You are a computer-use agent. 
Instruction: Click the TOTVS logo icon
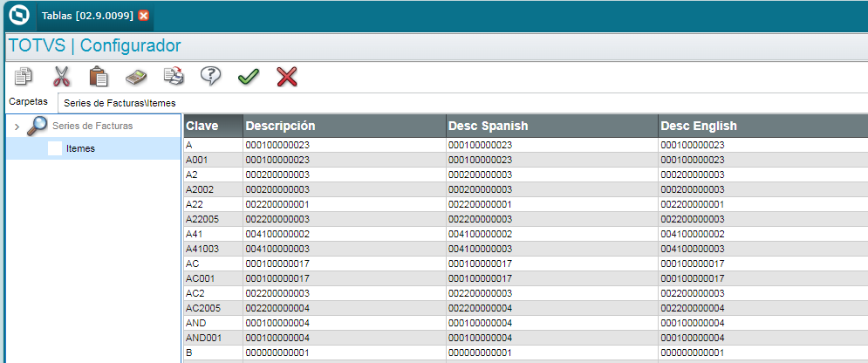pyautogui.click(x=19, y=15)
